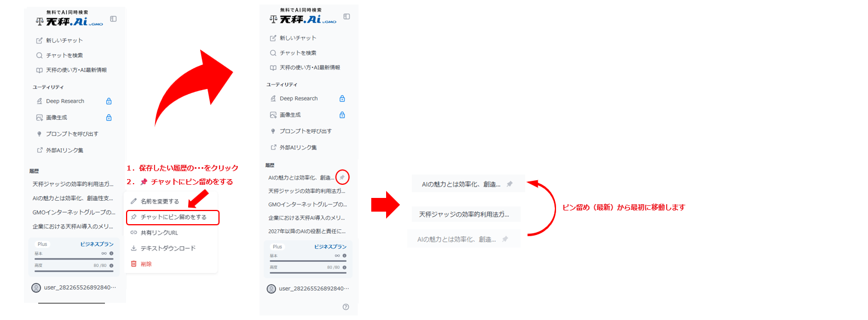Open the 外部AIリンク集 external link icon in left sidebar

click(x=39, y=151)
